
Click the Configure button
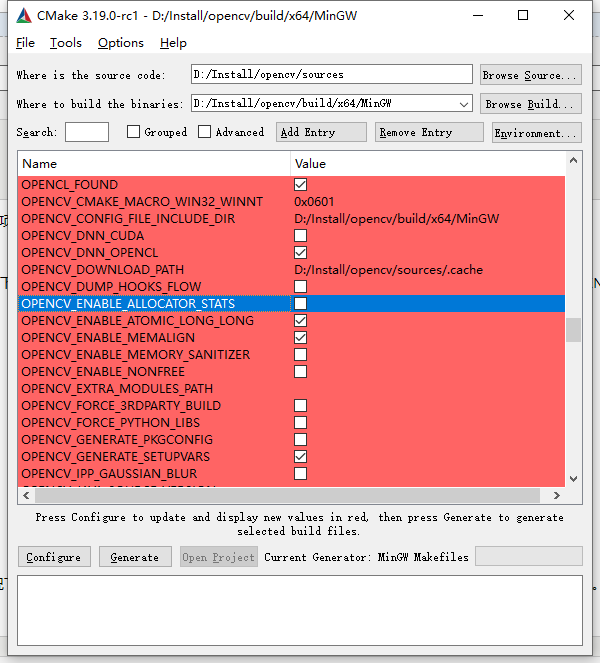(x=54, y=557)
